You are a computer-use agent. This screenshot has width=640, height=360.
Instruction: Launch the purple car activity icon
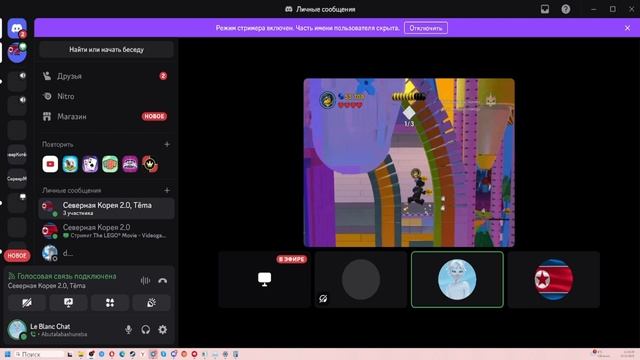(x=130, y=164)
